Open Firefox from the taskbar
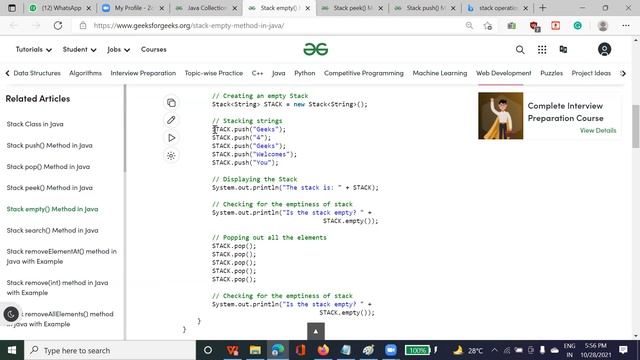The height and width of the screenshot is (360, 640). pyautogui.click(x=323, y=350)
